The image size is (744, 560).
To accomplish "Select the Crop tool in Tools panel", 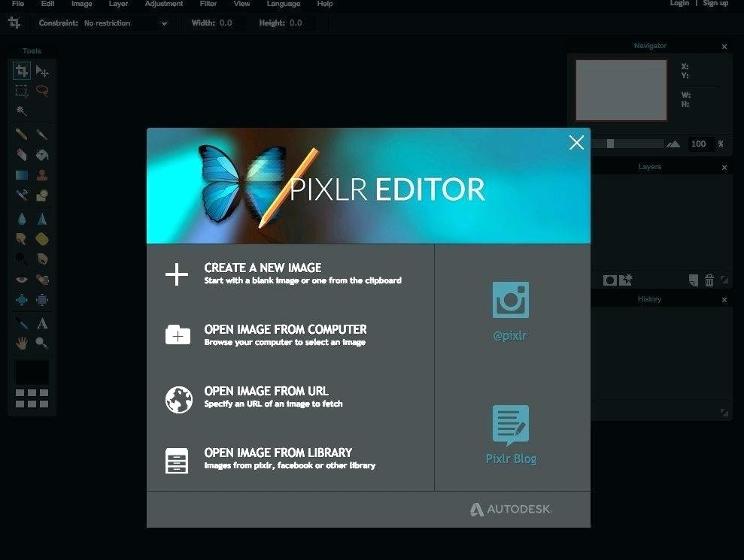I will click(x=21, y=71).
